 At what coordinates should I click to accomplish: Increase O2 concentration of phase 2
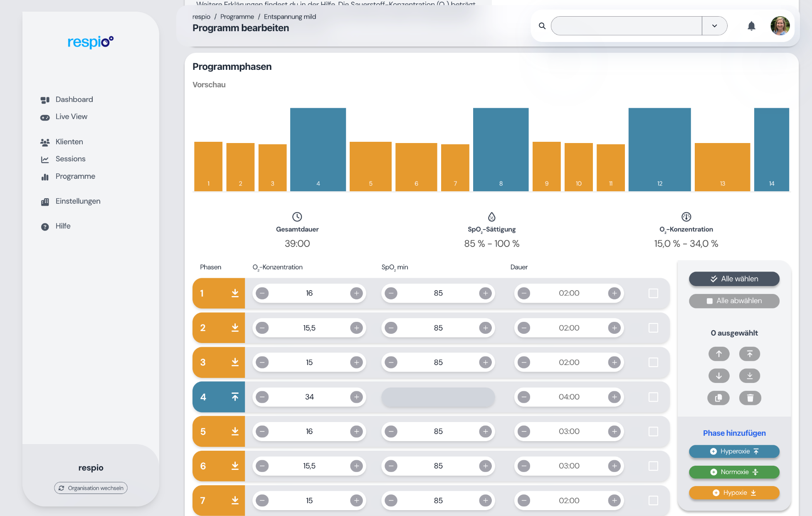coord(356,328)
